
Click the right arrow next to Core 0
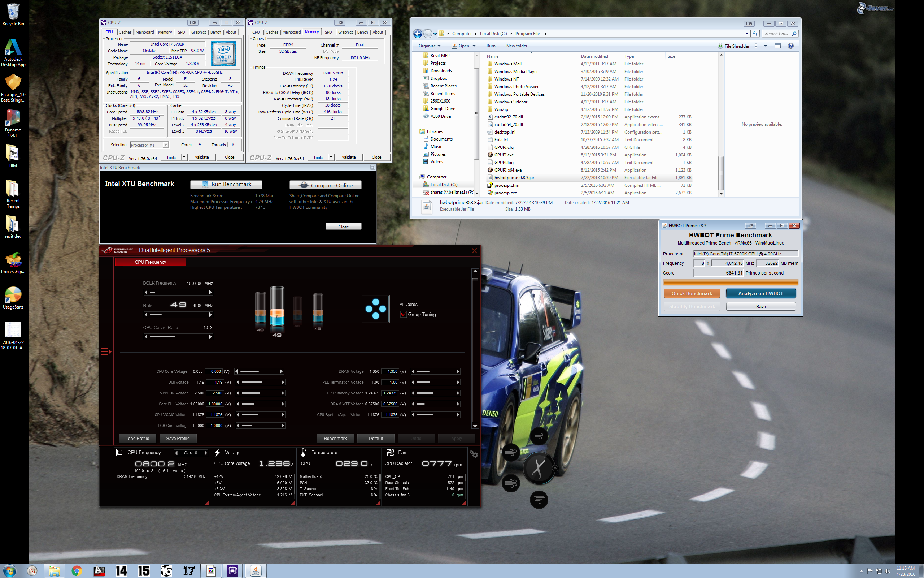[206, 453]
